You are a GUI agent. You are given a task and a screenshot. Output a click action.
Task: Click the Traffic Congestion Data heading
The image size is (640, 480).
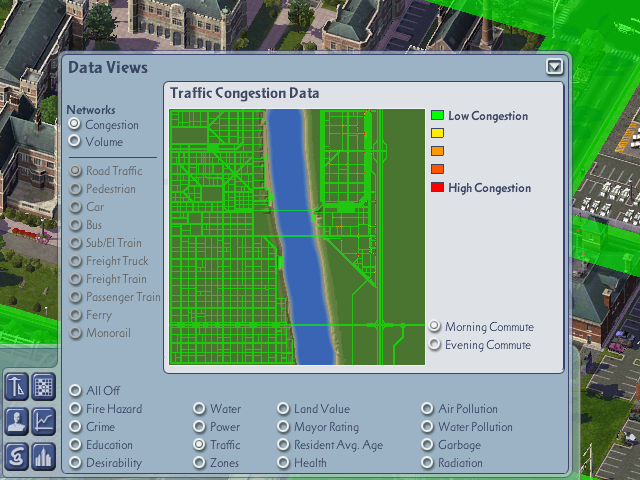(244, 93)
